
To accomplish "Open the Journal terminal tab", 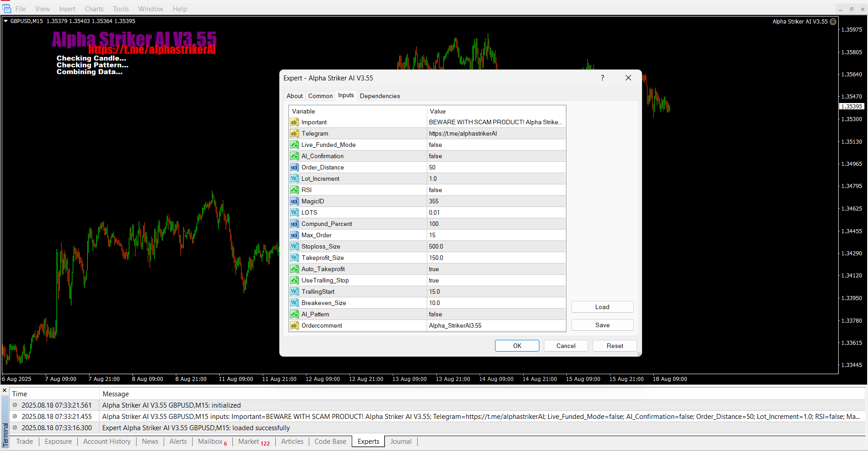I will coord(401,442).
